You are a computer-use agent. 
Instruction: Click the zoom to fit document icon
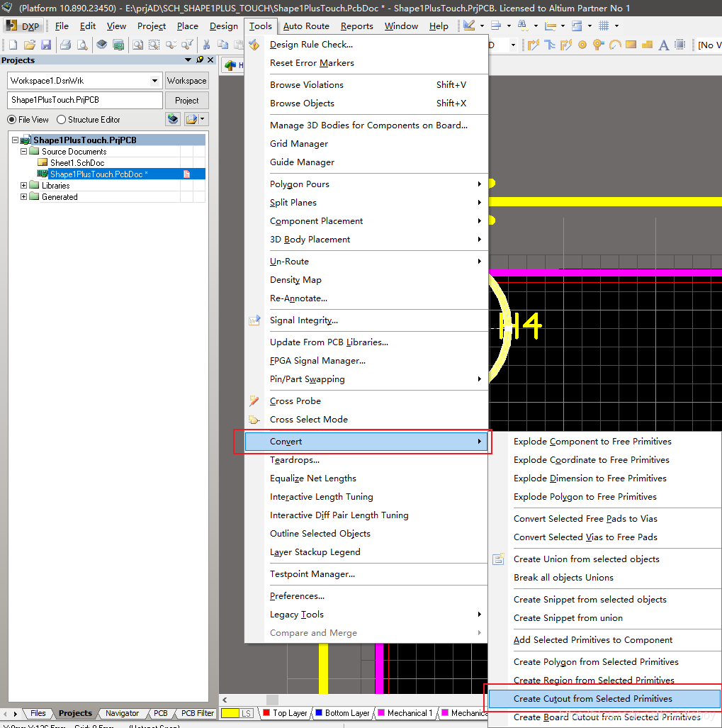pyautogui.click(x=138, y=45)
